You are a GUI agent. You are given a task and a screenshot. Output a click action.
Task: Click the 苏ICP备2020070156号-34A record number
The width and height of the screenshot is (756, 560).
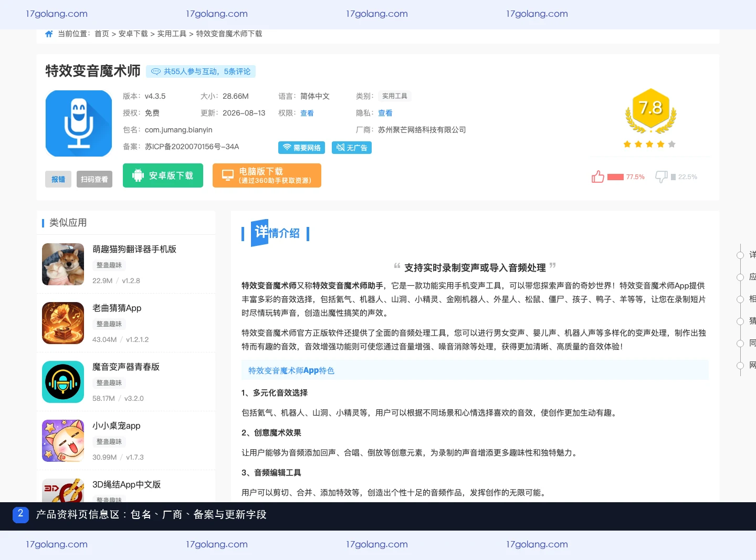(x=192, y=147)
